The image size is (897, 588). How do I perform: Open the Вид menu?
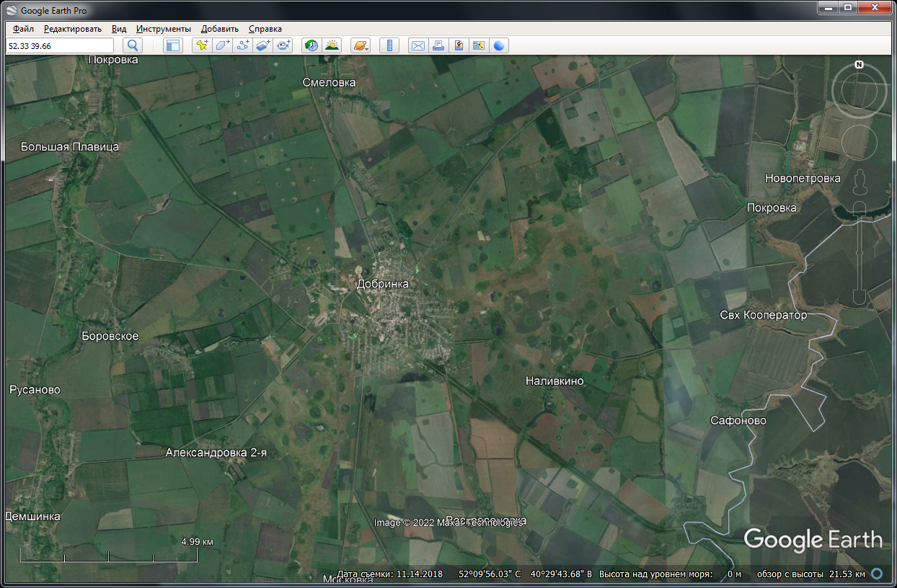pos(119,29)
